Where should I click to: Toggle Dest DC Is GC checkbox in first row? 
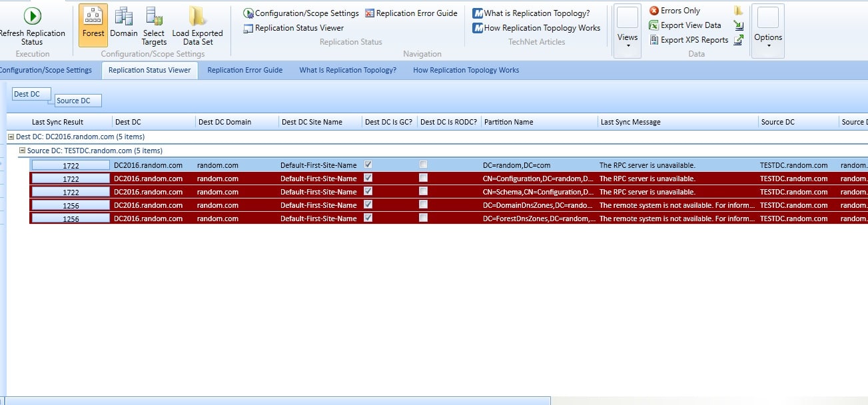coord(368,165)
